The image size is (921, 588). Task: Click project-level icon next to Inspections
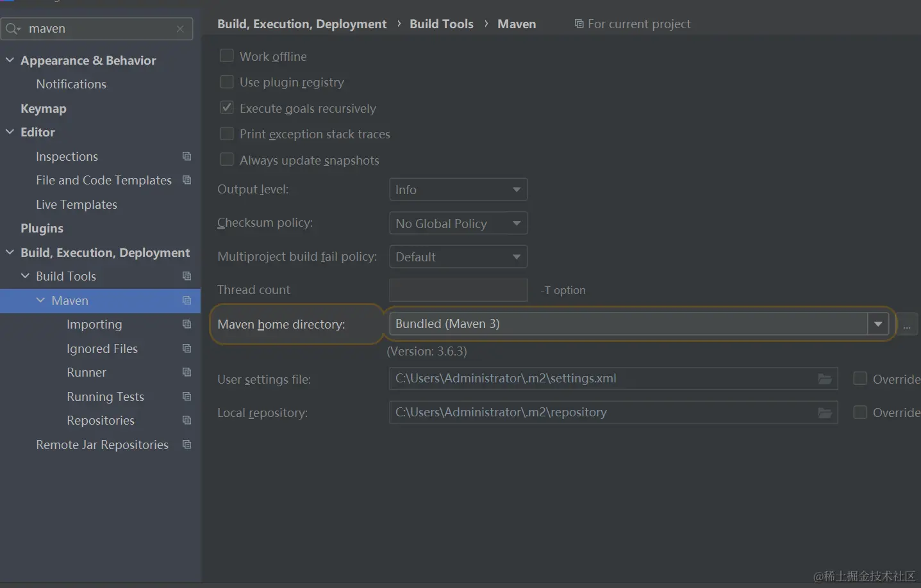pyautogui.click(x=187, y=156)
